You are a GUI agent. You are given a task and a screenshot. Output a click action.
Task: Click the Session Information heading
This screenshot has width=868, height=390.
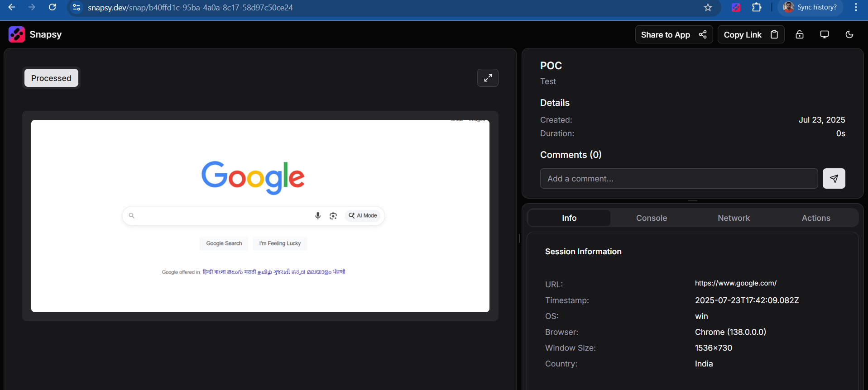pos(583,252)
